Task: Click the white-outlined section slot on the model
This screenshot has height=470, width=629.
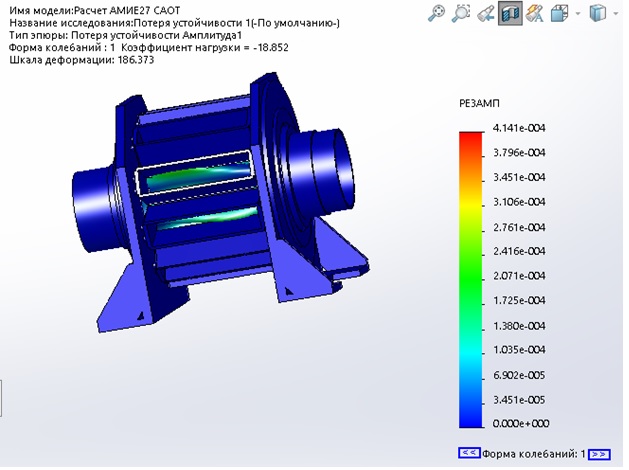Action: click(x=194, y=174)
